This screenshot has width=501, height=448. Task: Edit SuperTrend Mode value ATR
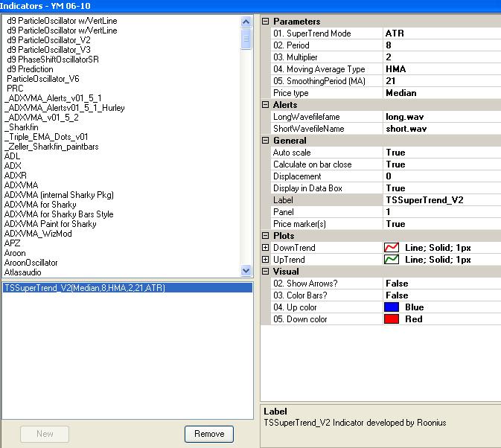click(x=442, y=33)
